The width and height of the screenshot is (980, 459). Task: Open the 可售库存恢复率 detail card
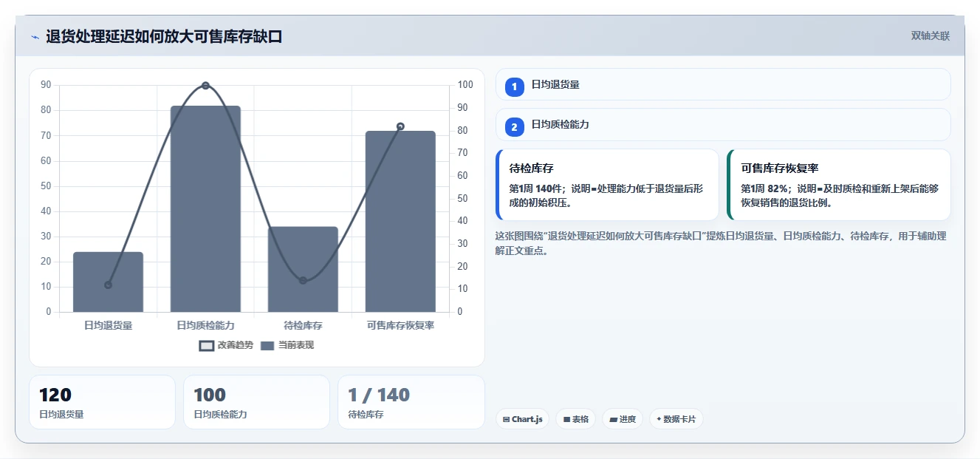coord(839,185)
